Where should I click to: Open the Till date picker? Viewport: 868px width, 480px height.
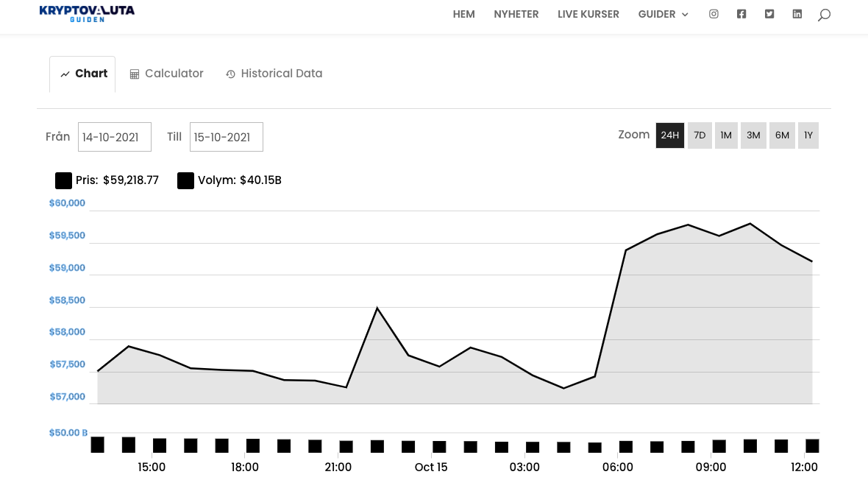pyautogui.click(x=227, y=136)
